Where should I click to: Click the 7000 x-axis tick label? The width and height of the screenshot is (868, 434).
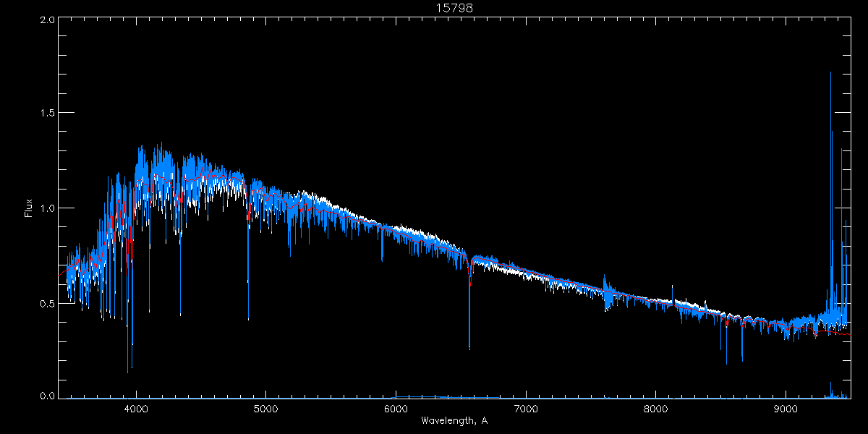pyautogui.click(x=526, y=409)
